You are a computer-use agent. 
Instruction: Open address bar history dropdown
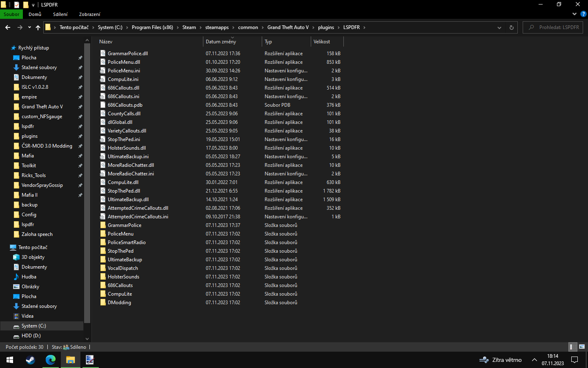[499, 27]
